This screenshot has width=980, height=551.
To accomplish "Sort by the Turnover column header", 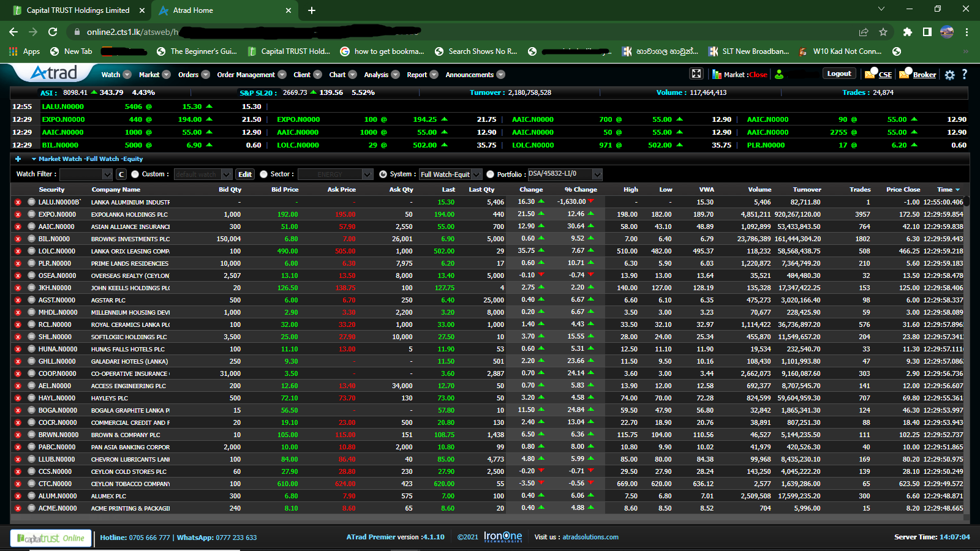I will 807,190.
